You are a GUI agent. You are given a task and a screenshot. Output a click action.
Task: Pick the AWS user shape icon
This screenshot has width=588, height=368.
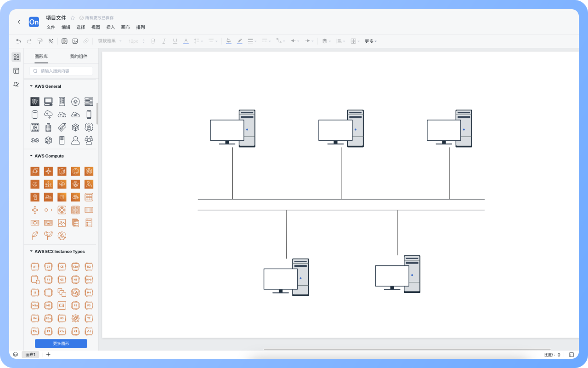(x=75, y=140)
